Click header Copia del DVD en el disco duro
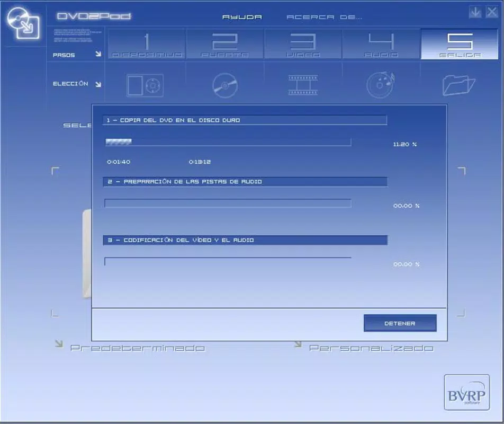Image resolution: width=504 pixels, height=424 pixels. (x=245, y=120)
